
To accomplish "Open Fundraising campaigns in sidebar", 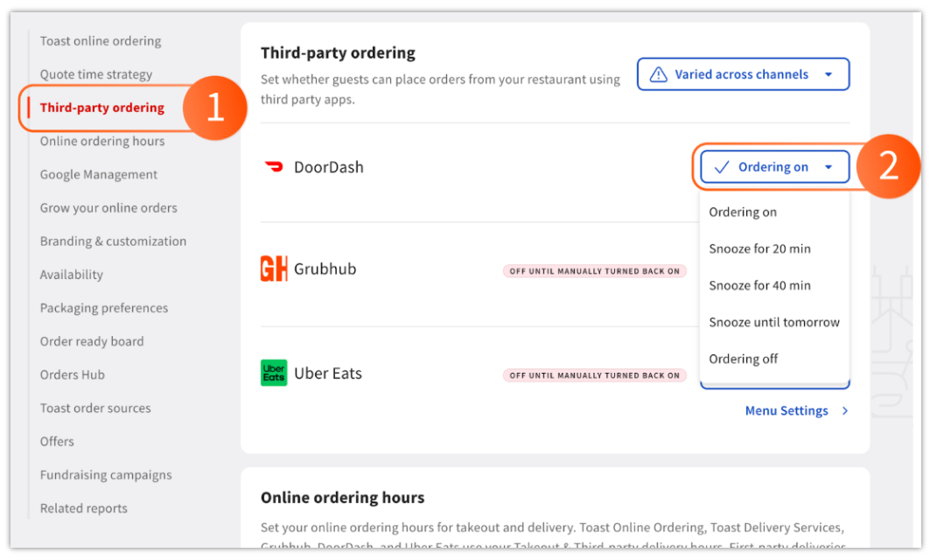I will 106,475.
